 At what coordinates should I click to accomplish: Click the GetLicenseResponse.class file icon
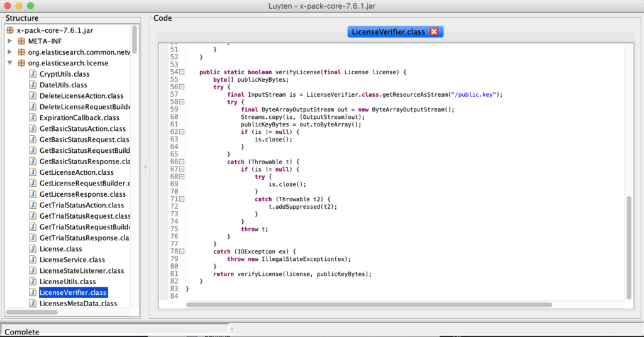33,194
